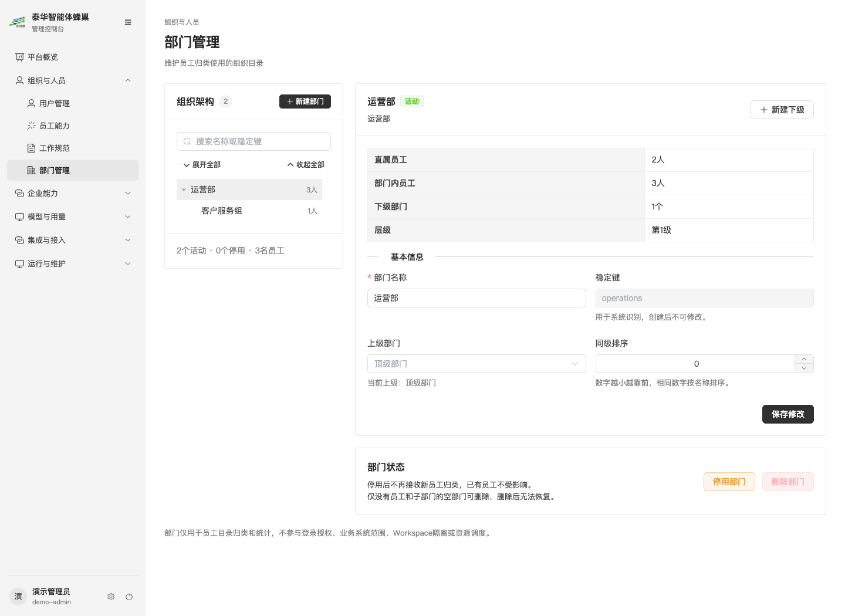Focus the 搜索名称或稳定键 search field
The width and height of the screenshot is (845, 616).
(x=253, y=141)
